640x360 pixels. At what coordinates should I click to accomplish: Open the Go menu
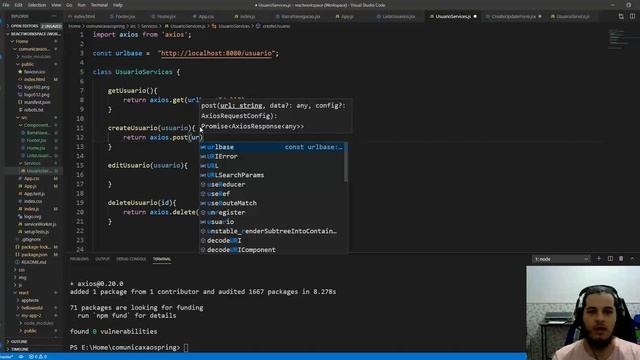[69, 5]
